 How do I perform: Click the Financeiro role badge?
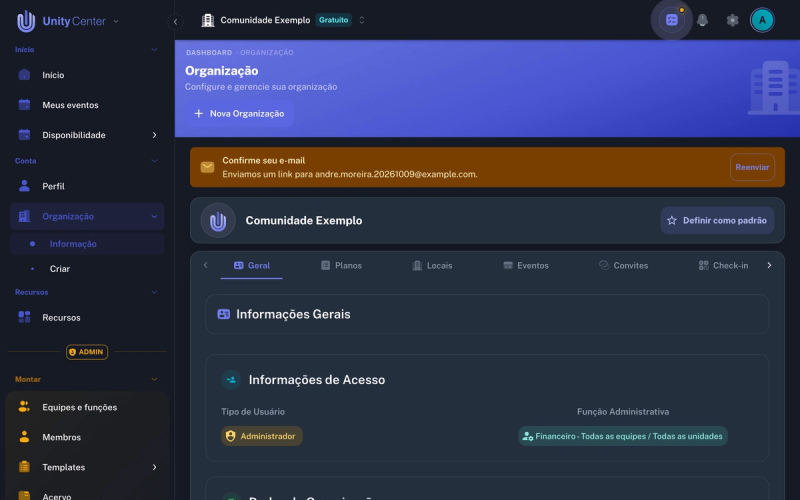(623, 436)
